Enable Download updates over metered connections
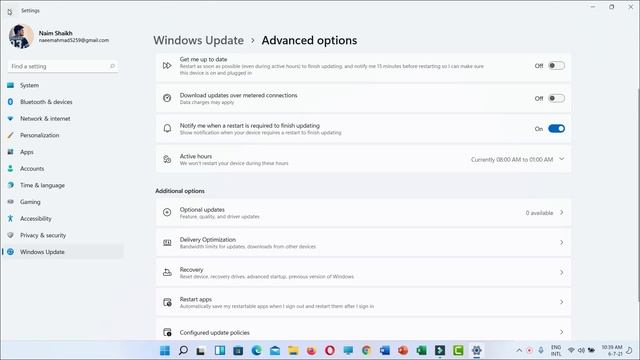The height and width of the screenshot is (360, 640). [x=556, y=98]
